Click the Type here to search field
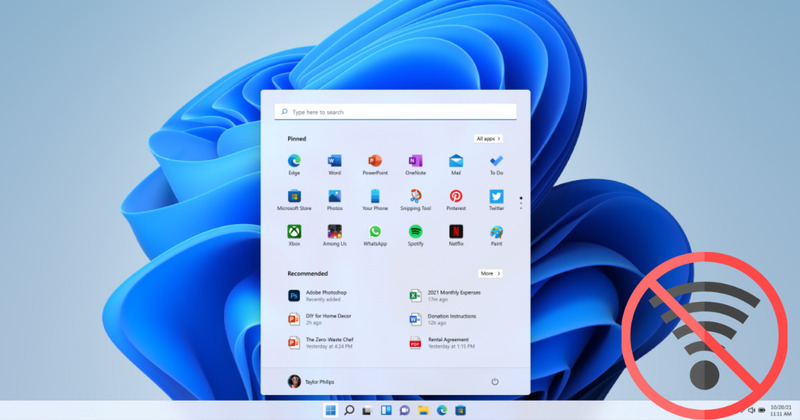Image resolution: width=800 pixels, height=420 pixels. click(395, 112)
